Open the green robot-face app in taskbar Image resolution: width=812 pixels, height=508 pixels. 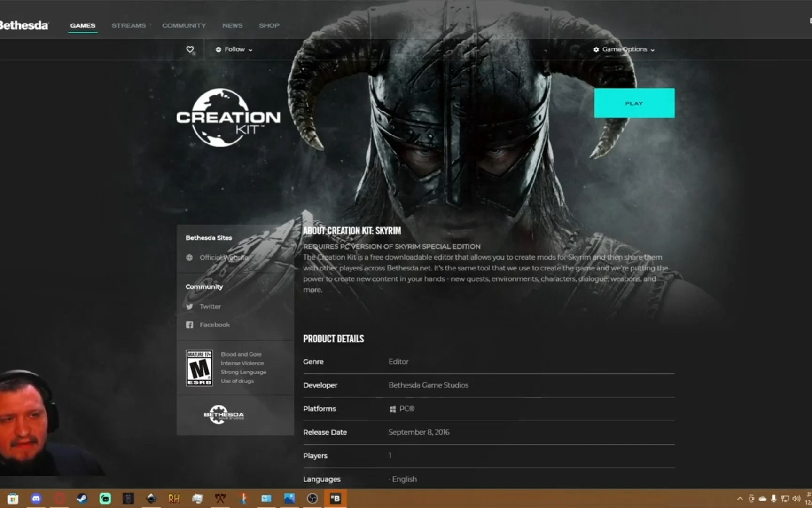pyautogui.click(x=105, y=499)
